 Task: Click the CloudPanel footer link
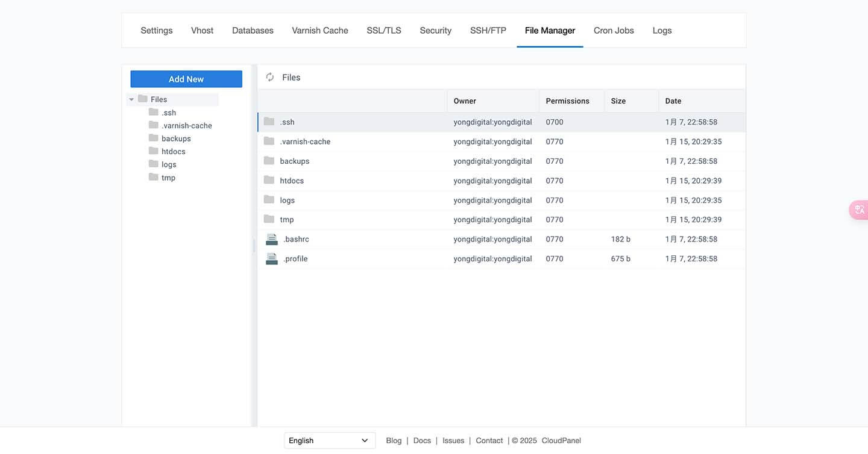(x=561, y=441)
